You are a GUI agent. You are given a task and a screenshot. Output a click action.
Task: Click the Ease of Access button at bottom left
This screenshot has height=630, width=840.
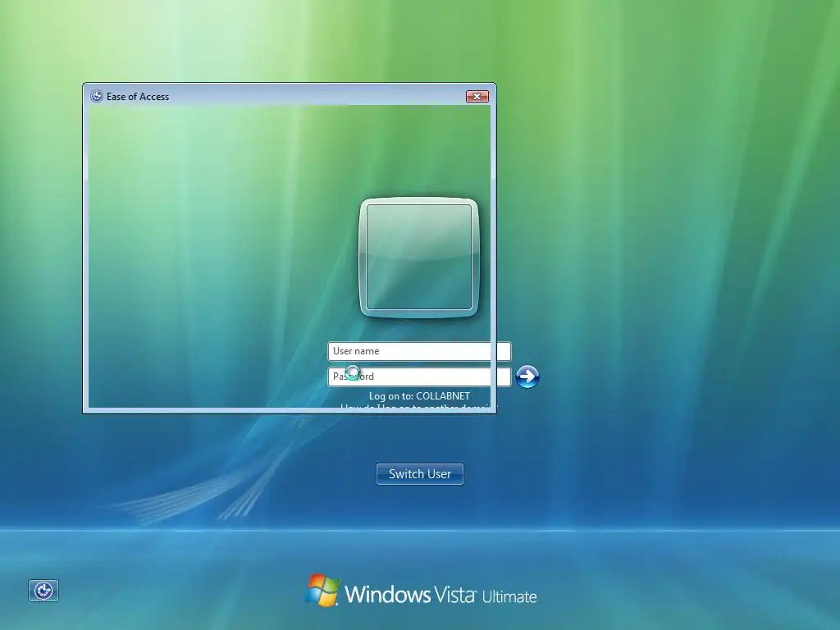click(43, 591)
